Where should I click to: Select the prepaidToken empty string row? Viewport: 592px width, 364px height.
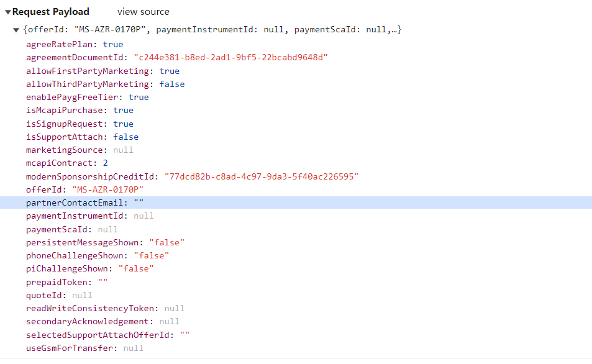click(67, 282)
